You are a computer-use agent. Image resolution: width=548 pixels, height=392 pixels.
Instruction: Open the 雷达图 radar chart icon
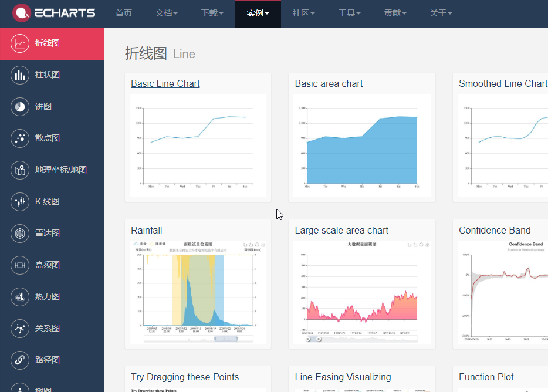[20, 234]
